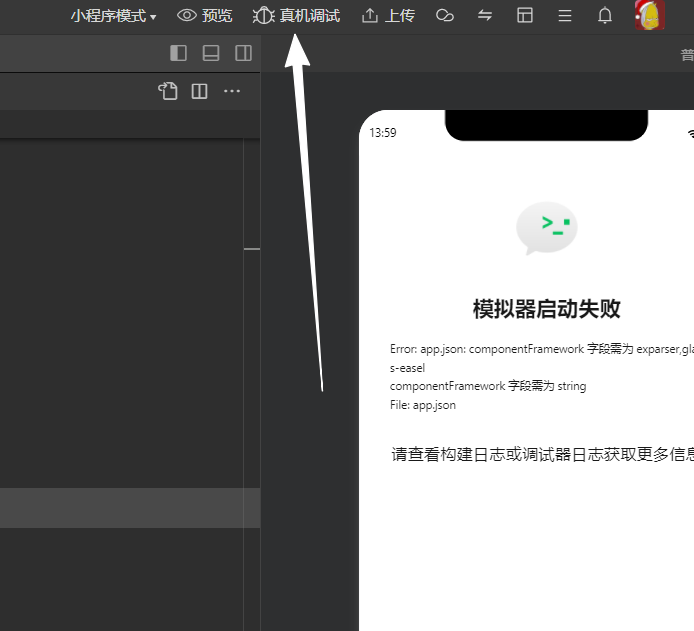Toggle the right sidebar panel layout icon
This screenshot has width=694, height=631.
[243, 53]
